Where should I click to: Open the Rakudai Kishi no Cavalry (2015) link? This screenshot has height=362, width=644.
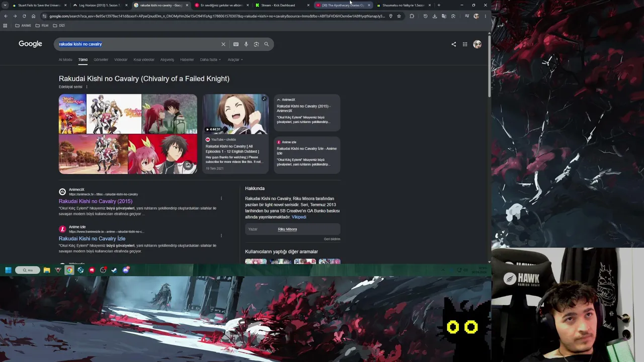click(x=96, y=201)
